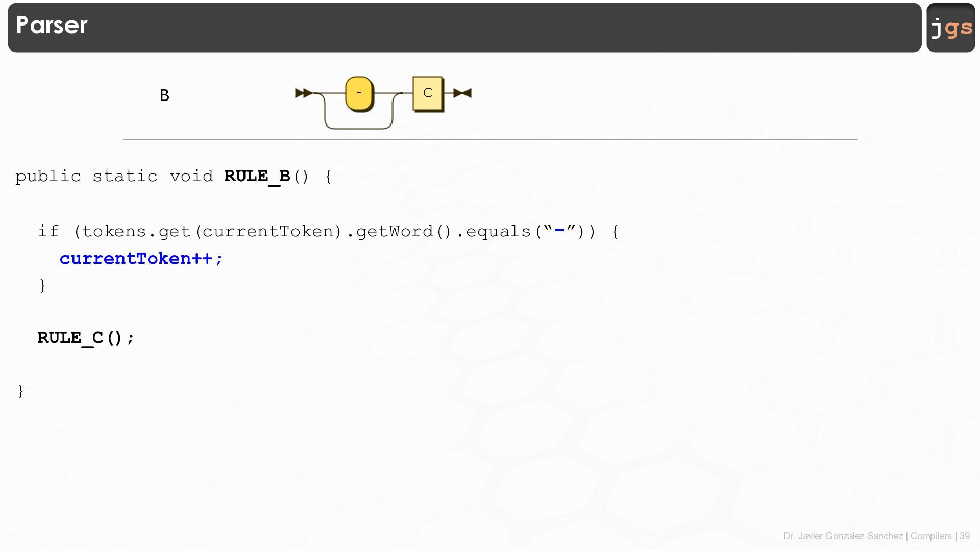980x551 pixels.
Task: Click the blue currentToken++ statement
Action: point(141,258)
